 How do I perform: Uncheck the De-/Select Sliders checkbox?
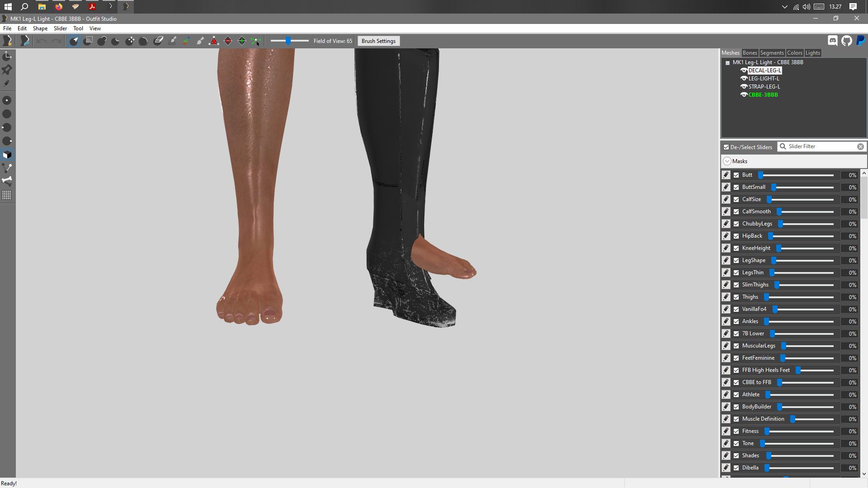pyautogui.click(x=726, y=147)
